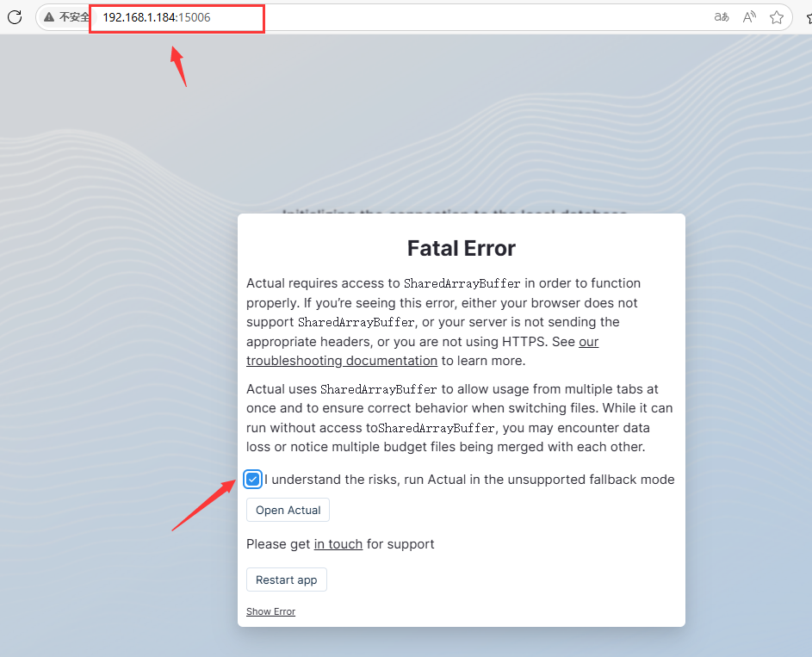
Task: Click the Show Error link
Action: pyautogui.click(x=271, y=611)
